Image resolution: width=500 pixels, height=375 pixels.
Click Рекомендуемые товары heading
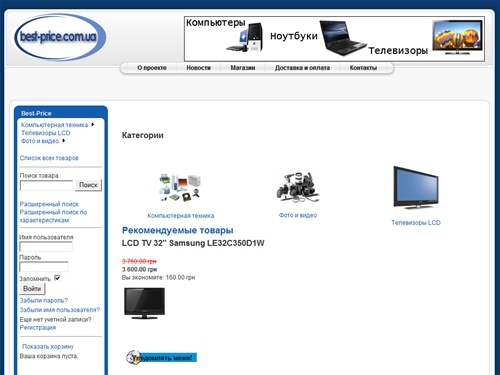click(177, 230)
